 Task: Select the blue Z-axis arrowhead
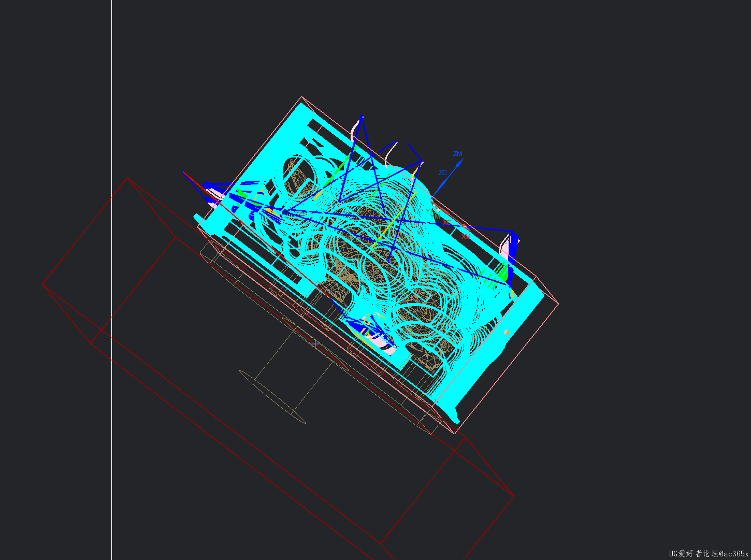point(459,163)
